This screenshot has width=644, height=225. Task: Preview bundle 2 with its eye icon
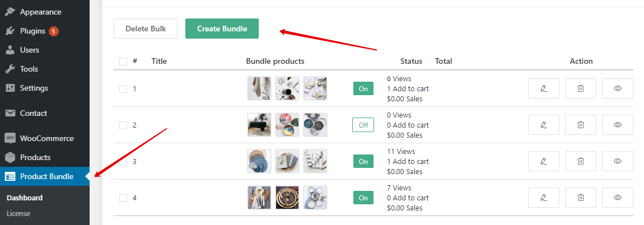click(618, 125)
